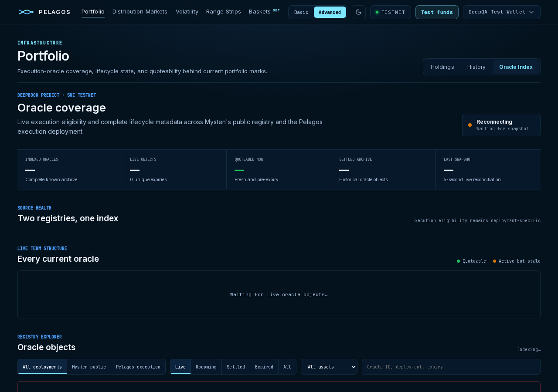Toggle dark mode moon icon
Screen dimensions: 558x392
point(359,12)
